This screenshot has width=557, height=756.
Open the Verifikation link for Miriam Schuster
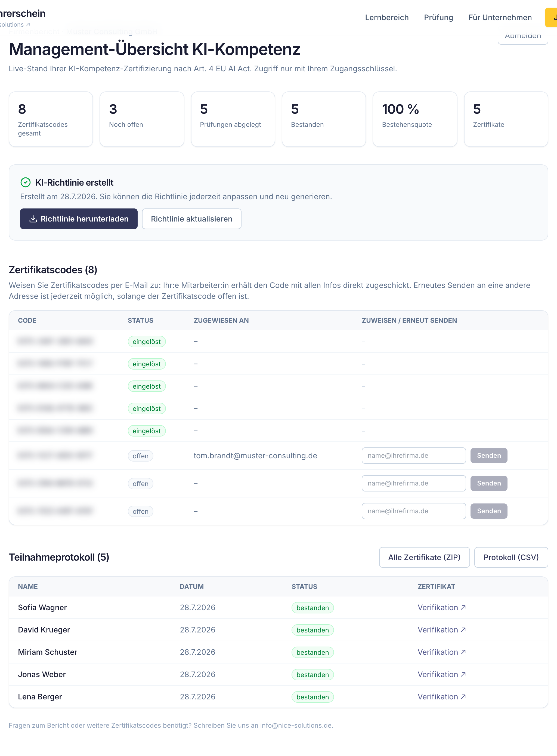tap(442, 652)
